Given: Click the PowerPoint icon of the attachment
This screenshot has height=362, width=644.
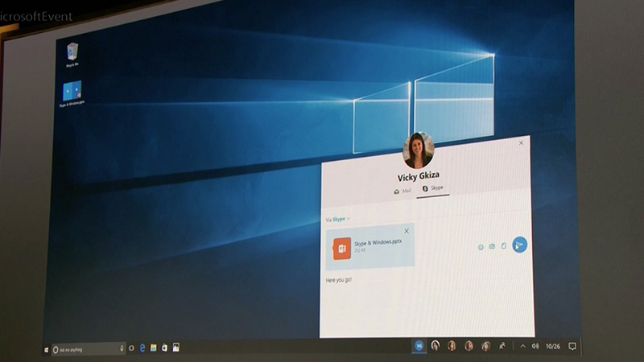Looking at the screenshot, I should (341, 249).
